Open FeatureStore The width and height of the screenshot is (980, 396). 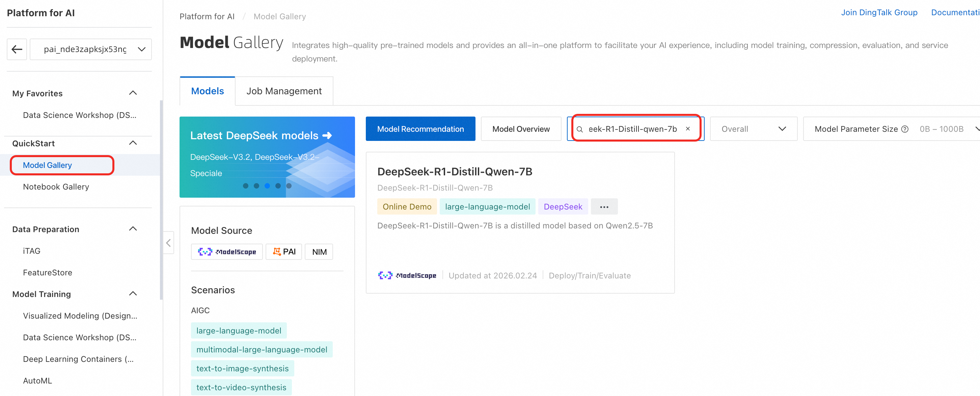(x=48, y=272)
